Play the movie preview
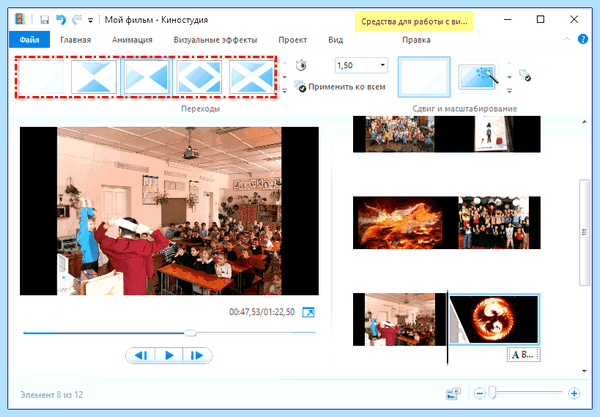The width and height of the screenshot is (600, 417). [169, 355]
